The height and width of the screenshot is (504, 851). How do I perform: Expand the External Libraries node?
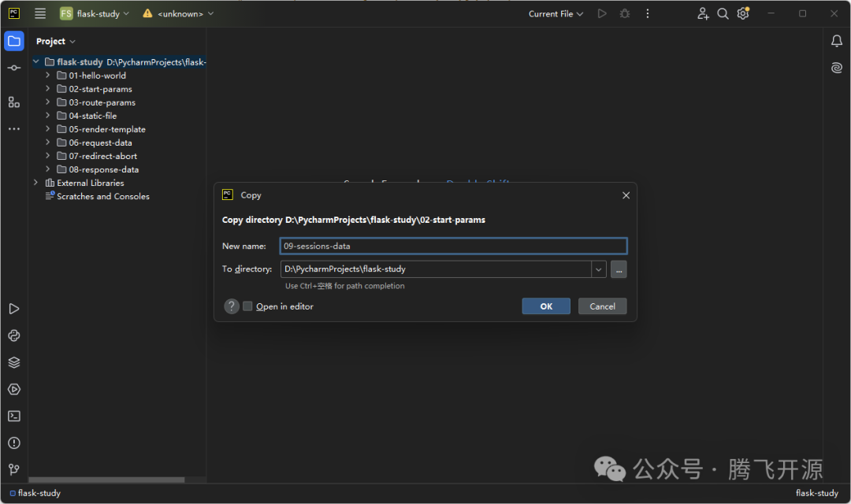point(35,183)
